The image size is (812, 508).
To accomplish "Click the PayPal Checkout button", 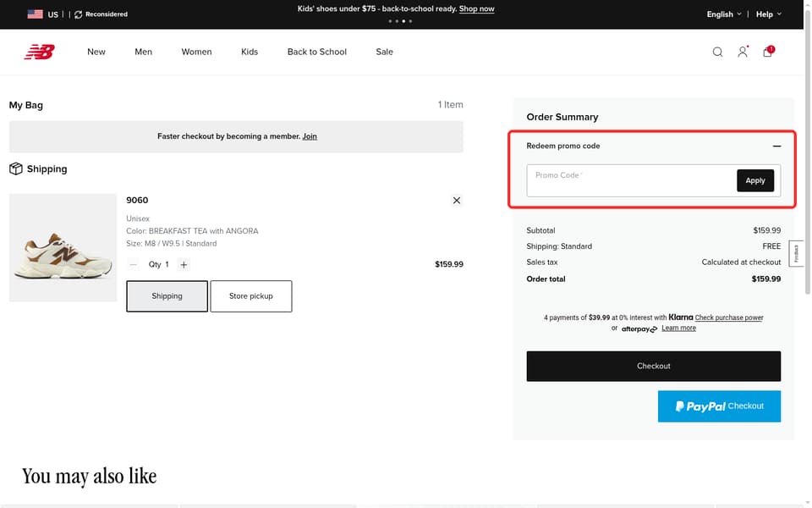I will click(719, 406).
